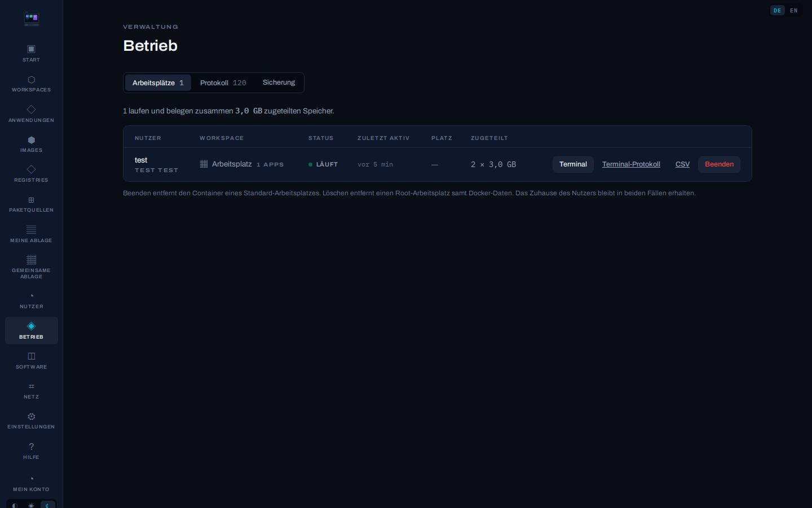
Task: Go to the Nutzer section
Action: (31, 300)
